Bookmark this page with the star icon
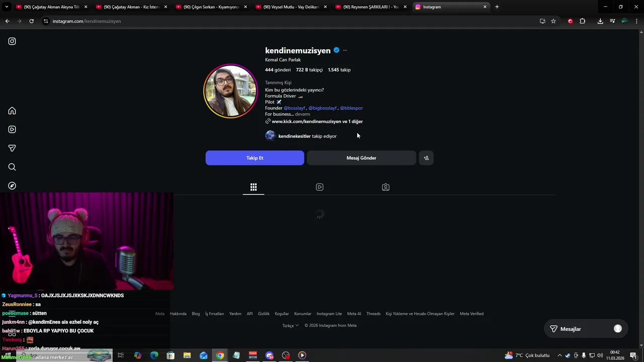 (553, 21)
